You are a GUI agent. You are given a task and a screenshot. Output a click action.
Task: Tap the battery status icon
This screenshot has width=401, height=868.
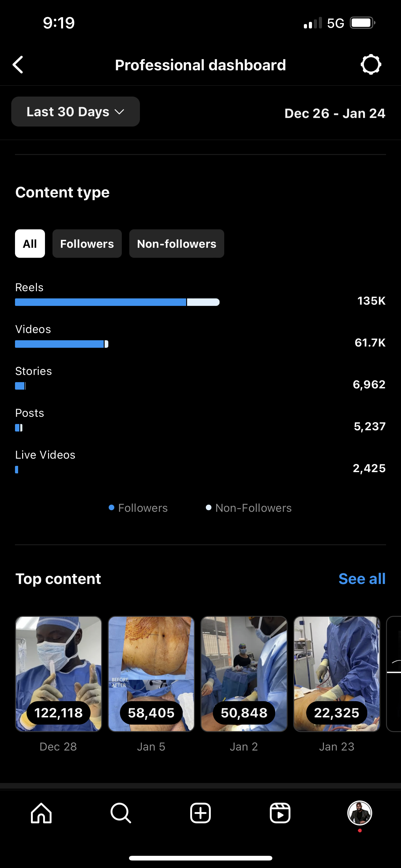pos(363,23)
